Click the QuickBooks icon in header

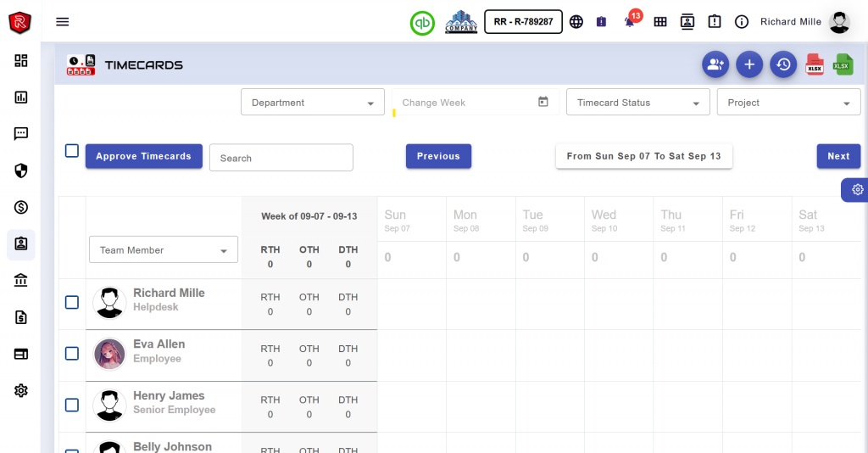click(x=422, y=22)
